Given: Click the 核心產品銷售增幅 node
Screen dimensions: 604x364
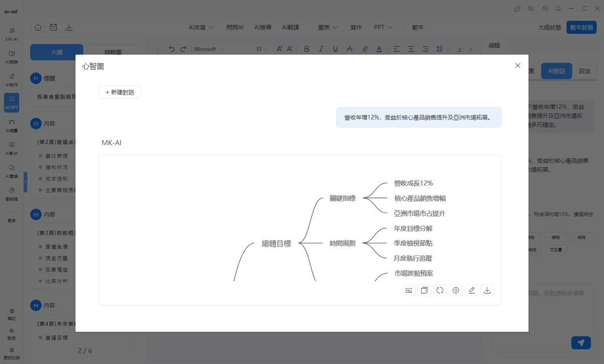Looking at the screenshot, I should (420, 198).
